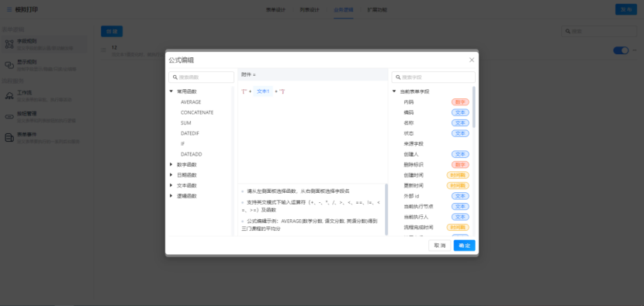Viewport: 644px width, 306px height.
Task: Insert the AVERAGE function
Action: tap(191, 101)
